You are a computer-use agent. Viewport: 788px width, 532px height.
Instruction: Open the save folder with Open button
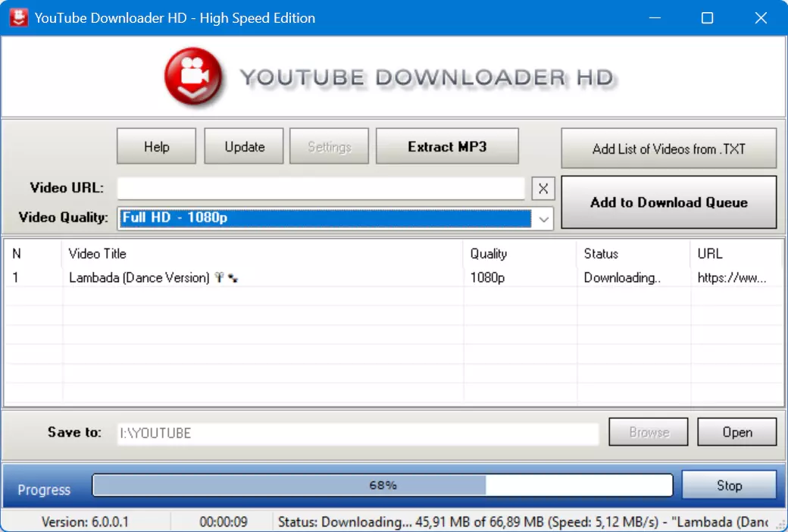(x=736, y=432)
